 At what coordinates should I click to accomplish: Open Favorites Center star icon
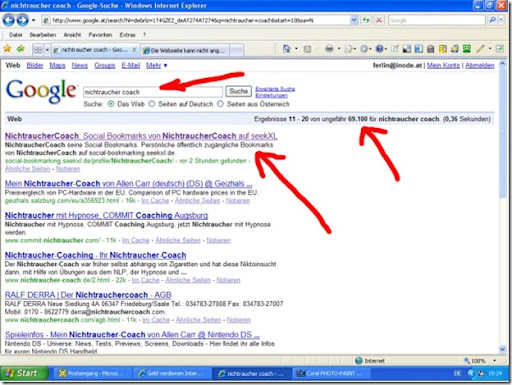7,49
